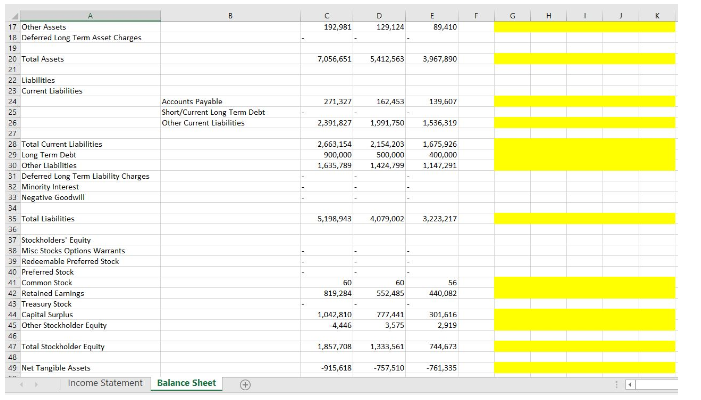Screen dimensions: 701x400
Task: Select column A header
Action: (90, 16)
